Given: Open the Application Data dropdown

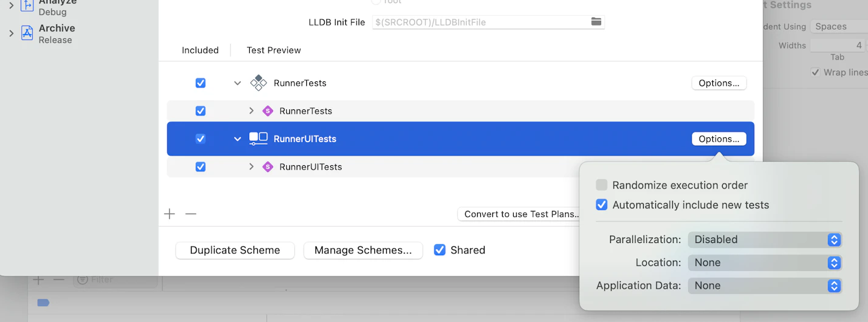Looking at the screenshot, I should [x=765, y=286].
